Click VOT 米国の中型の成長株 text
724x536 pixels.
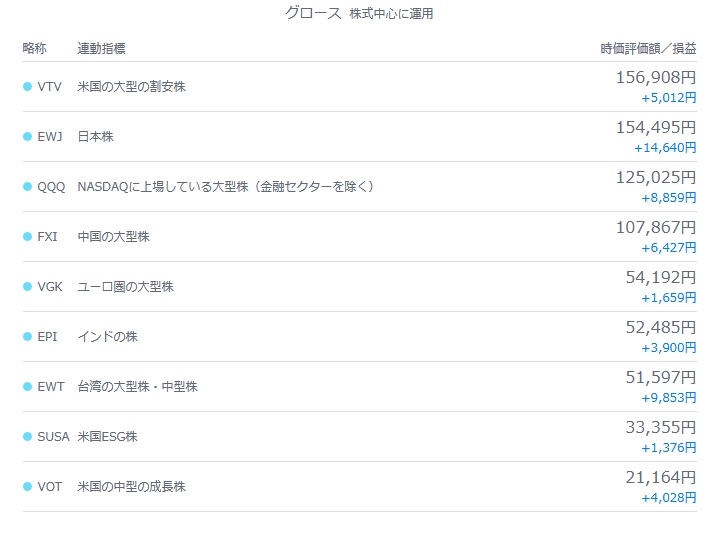coord(131,487)
